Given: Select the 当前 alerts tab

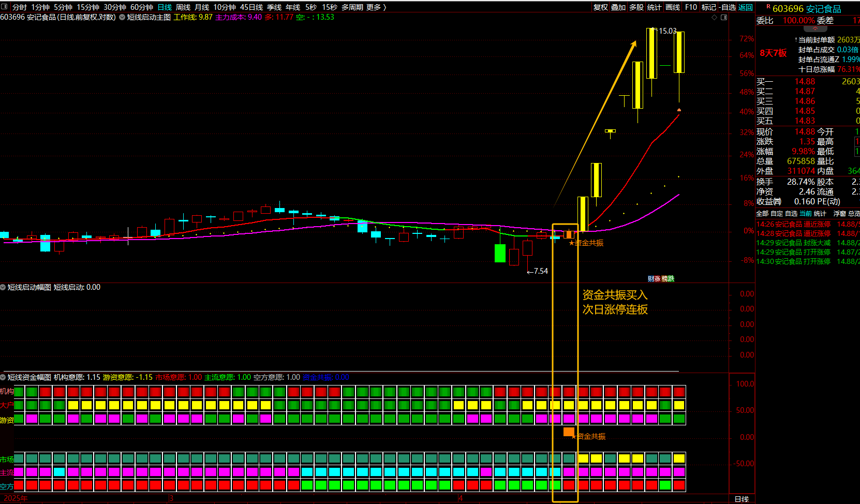Looking at the screenshot, I should pos(806,213).
